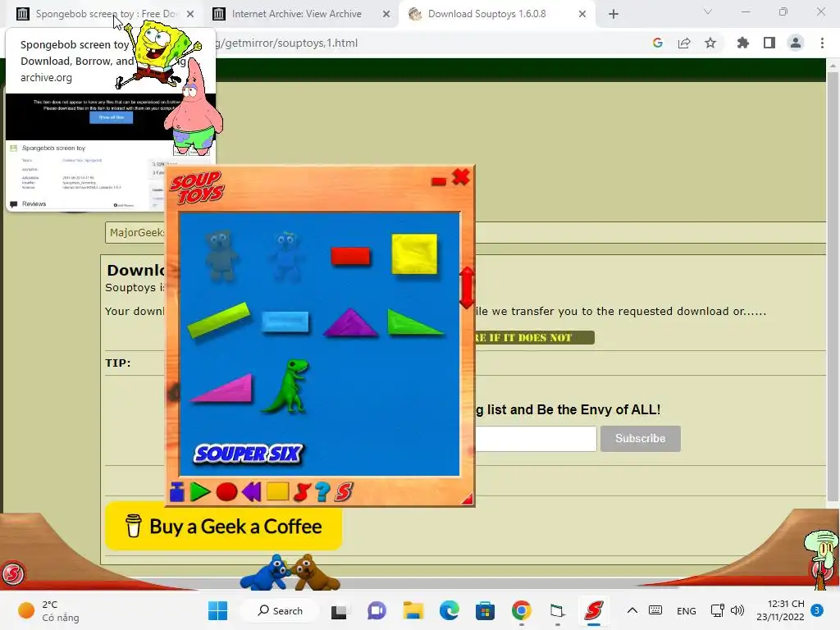Click the red S Souptoys button at bottom left
840x630 pixels.
(13, 573)
